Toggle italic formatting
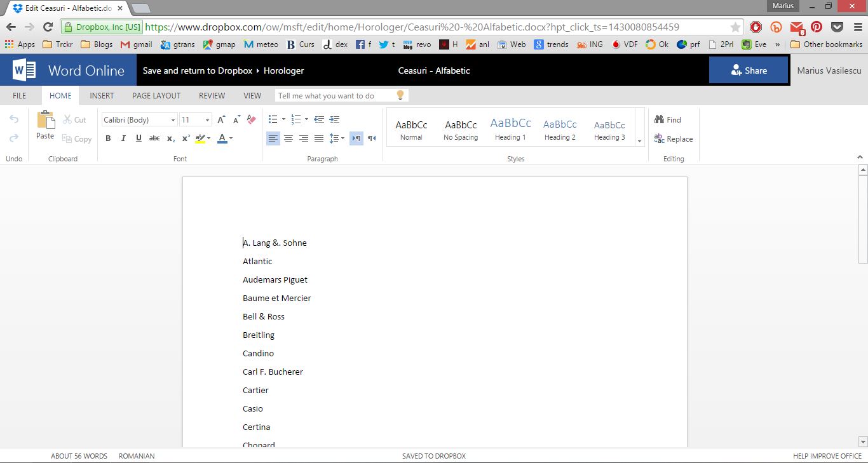The image size is (868, 463). coord(123,138)
